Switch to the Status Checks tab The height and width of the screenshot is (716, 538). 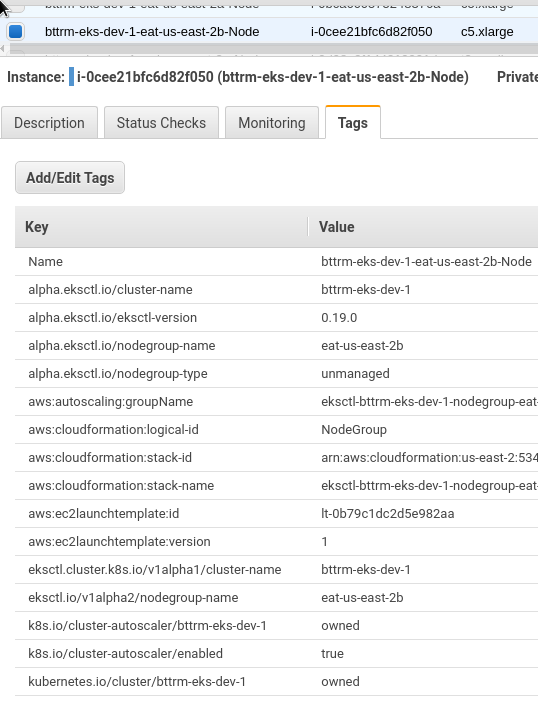[161, 122]
